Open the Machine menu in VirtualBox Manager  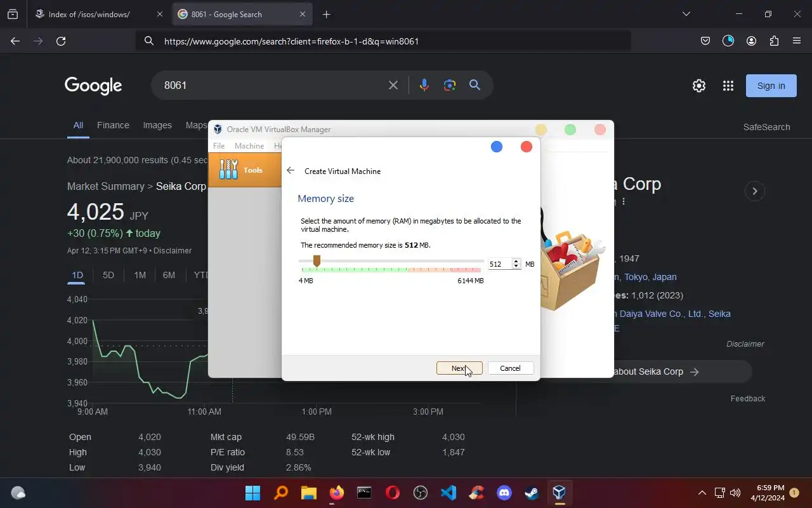(x=249, y=146)
